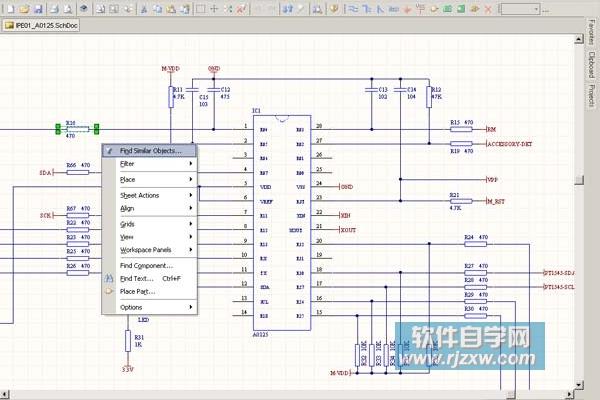The height and width of the screenshot is (400, 600).
Task: Activate the Rubber Stamp tool
Action: (185, 8)
